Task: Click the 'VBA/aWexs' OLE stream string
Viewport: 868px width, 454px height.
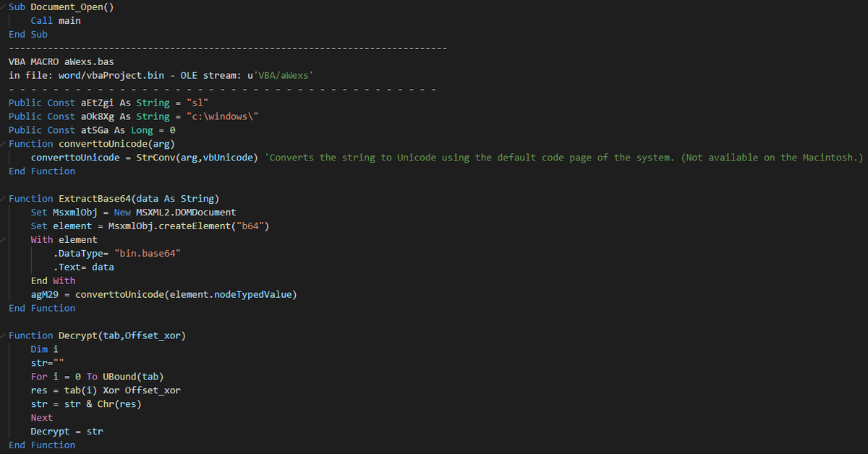Action: pos(283,75)
